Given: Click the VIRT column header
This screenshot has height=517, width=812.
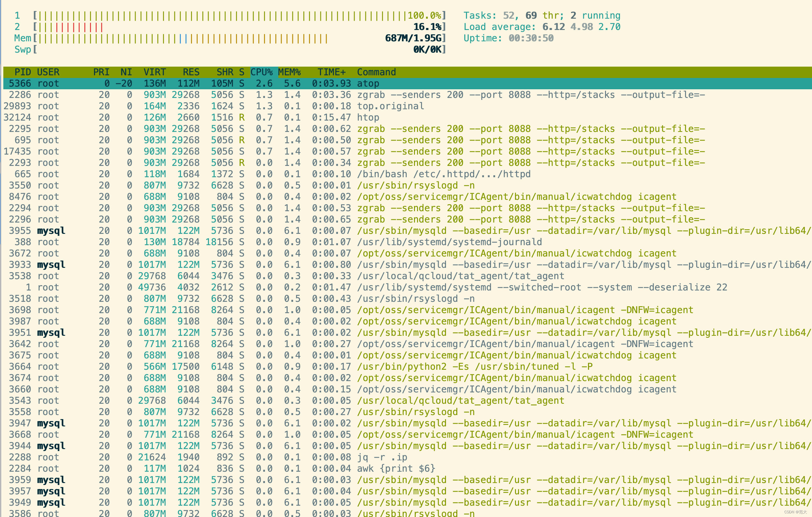Looking at the screenshot, I should click(155, 72).
